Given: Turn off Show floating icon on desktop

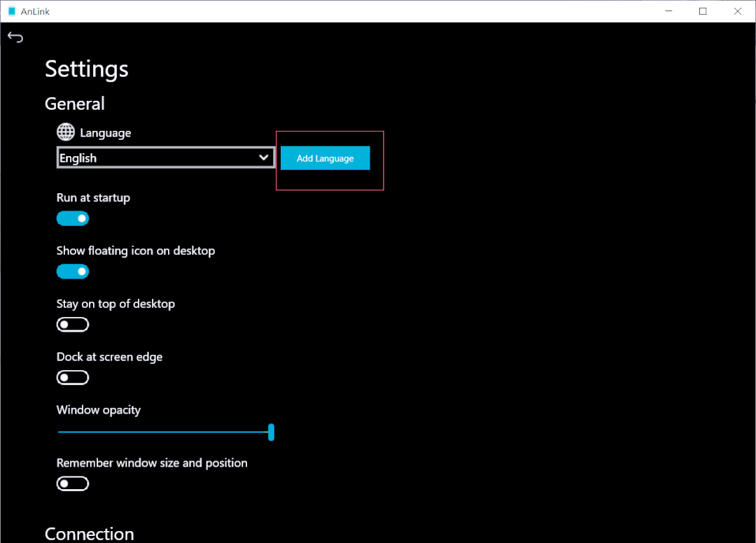Looking at the screenshot, I should pyautogui.click(x=73, y=271).
